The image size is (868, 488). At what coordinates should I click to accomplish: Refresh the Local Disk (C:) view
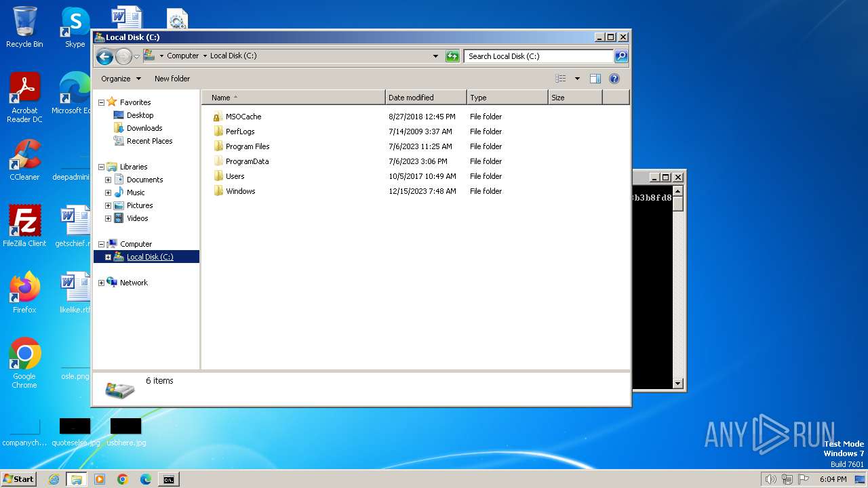coord(452,56)
